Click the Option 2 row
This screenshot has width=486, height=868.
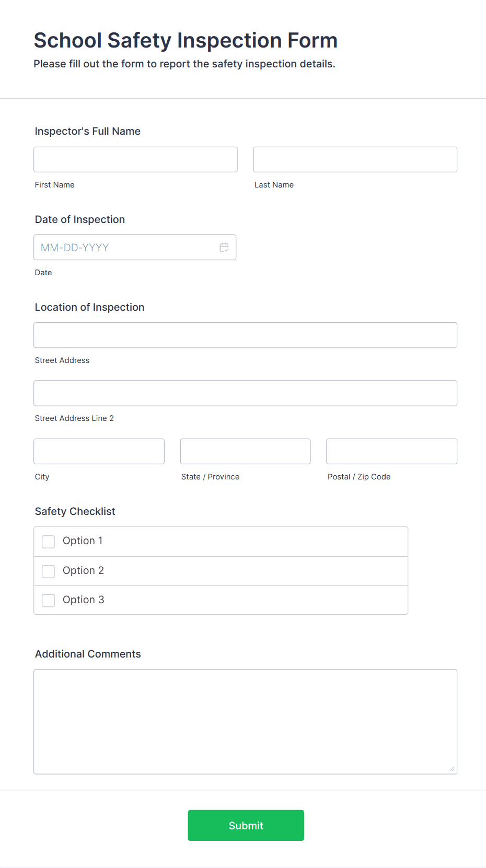coord(221,570)
